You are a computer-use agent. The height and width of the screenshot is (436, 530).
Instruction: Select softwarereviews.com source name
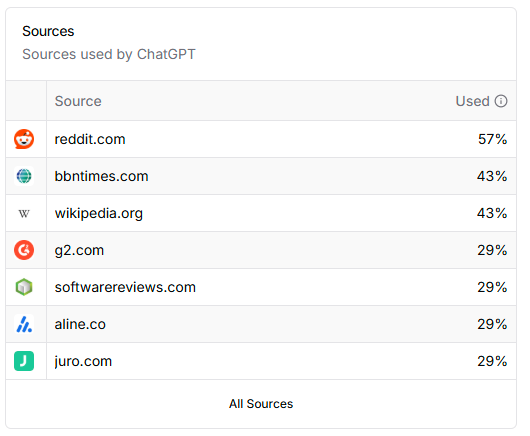(125, 287)
